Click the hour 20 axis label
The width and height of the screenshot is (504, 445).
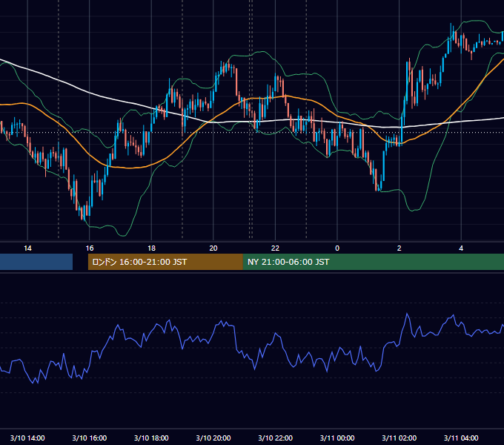pyautogui.click(x=213, y=248)
